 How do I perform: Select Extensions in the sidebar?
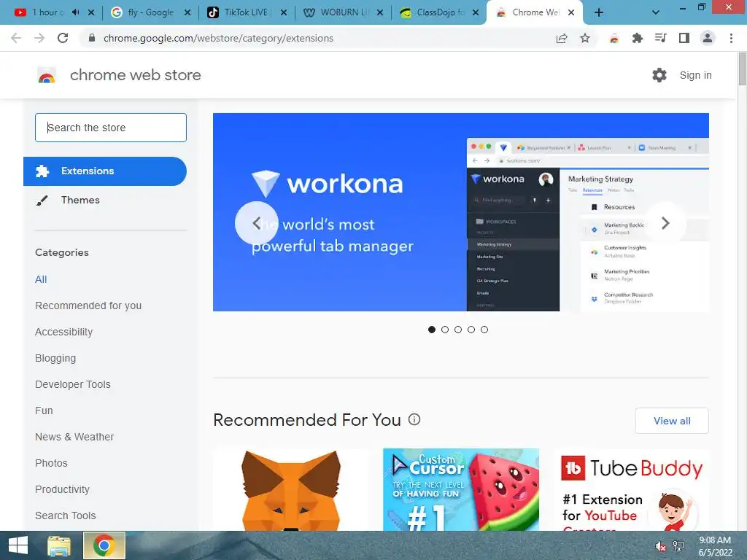point(105,171)
